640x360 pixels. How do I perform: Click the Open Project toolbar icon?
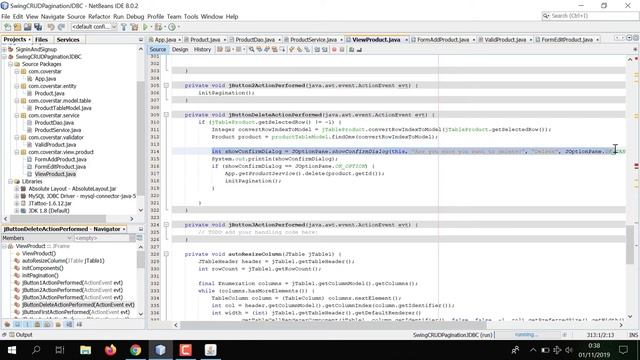(28, 27)
